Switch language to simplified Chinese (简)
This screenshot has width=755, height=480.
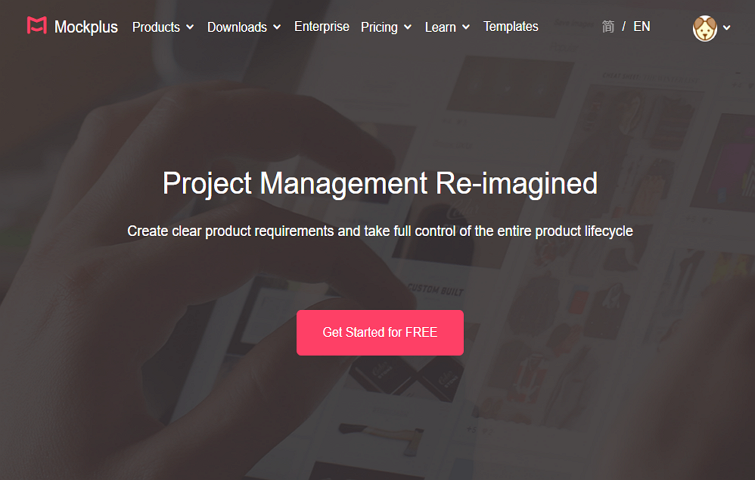(x=608, y=26)
